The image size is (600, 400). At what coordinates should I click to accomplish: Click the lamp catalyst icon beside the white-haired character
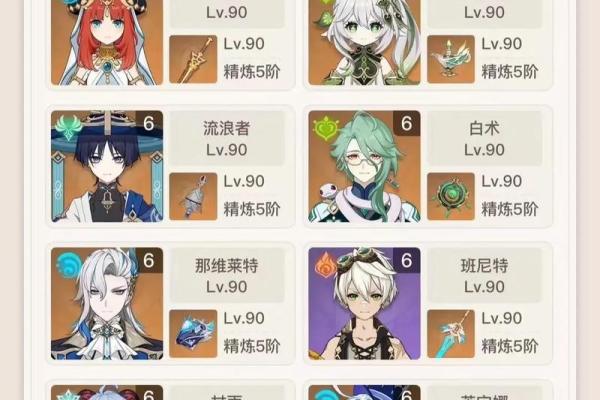(451, 59)
